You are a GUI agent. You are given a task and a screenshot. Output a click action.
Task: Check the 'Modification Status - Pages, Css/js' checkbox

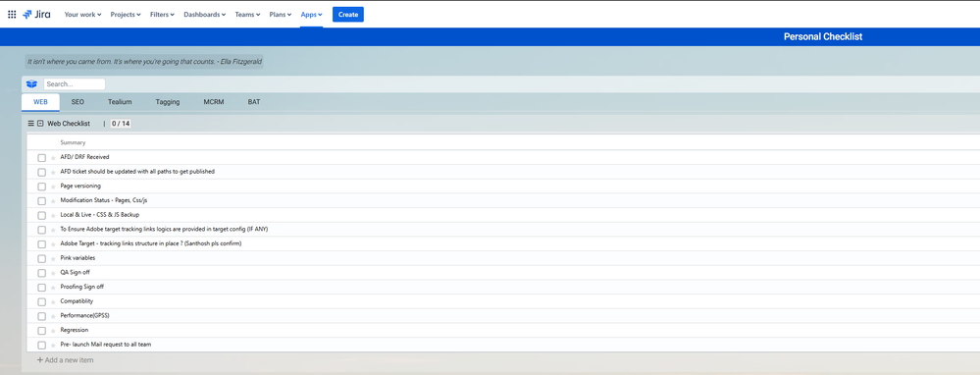42,200
